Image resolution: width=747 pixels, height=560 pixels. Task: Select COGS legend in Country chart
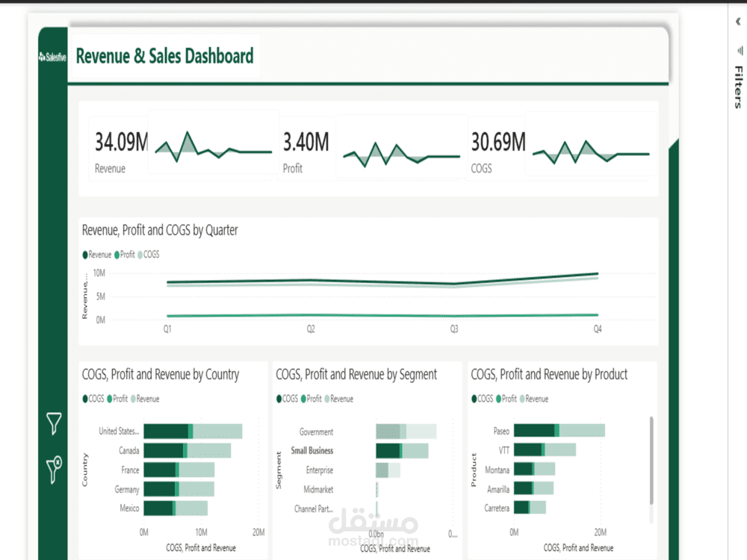93,399
